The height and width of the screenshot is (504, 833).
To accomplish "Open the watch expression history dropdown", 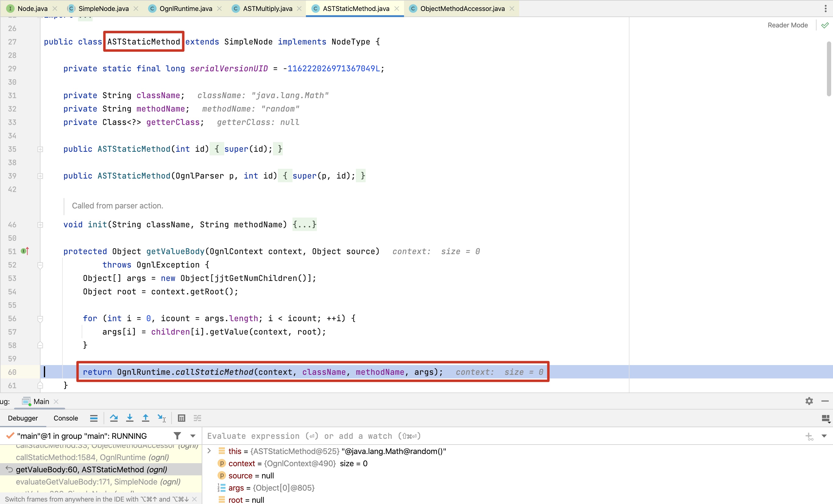I will tap(824, 436).
